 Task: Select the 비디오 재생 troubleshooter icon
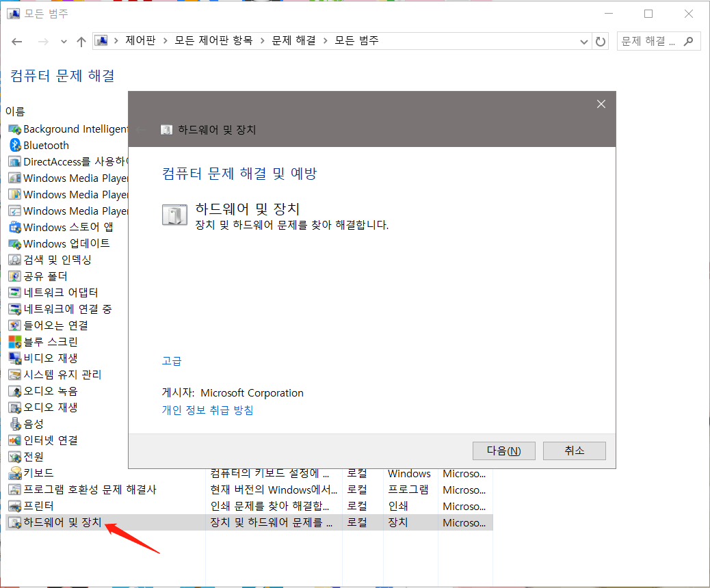coord(15,358)
